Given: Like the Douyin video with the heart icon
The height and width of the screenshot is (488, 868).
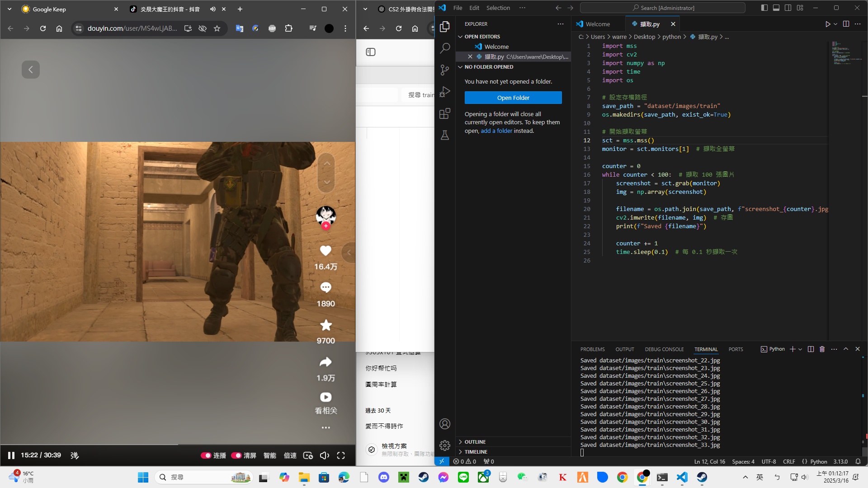Looking at the screenshot, I should (x=325, y=250).
